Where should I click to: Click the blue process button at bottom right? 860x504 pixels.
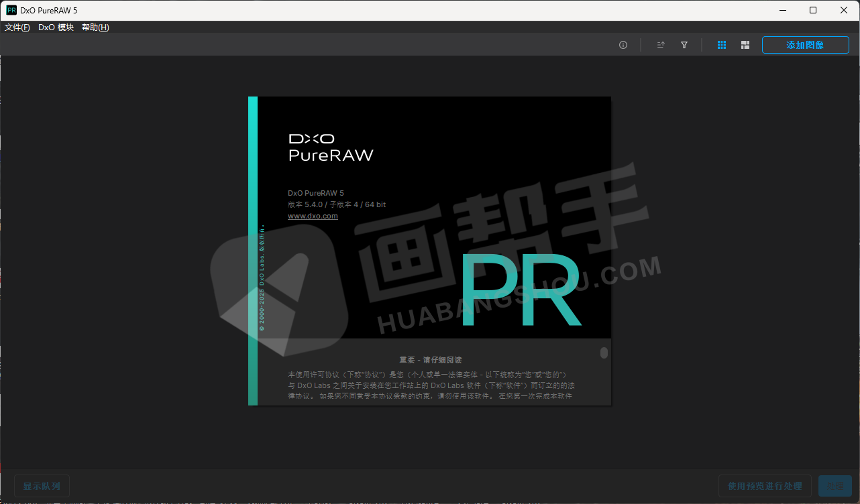coord(835,486)
